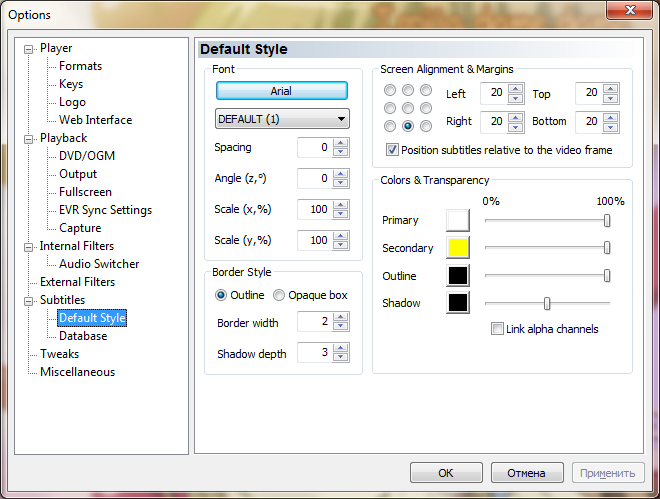Open the Tweaks options page
The height and width of the screenshot is (499, 660).
click(x=59, y=354)
